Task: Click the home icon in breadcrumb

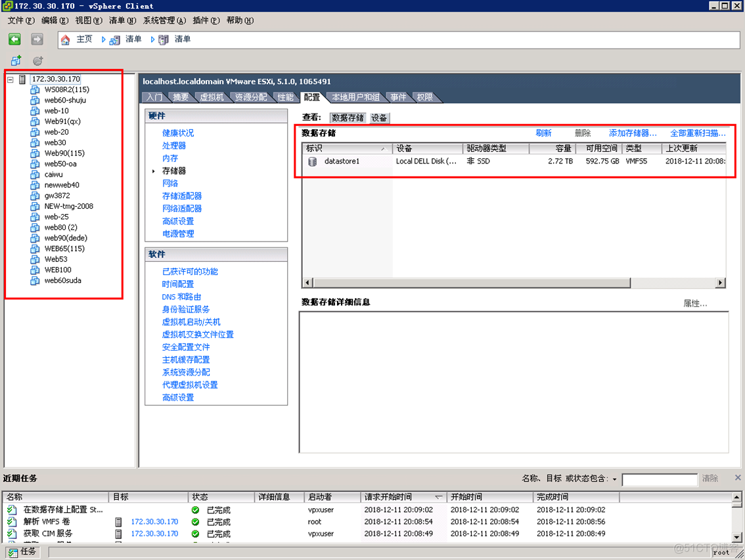Action: pyautogui.click(x=66, y=39)
